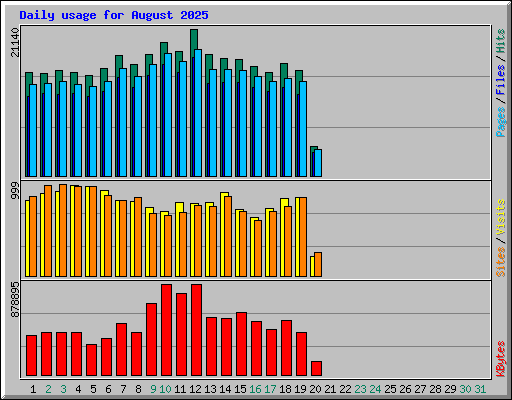The width and height of the screenshot is (512, 400).
Task: Click the red "KBytes" legend label
Action: (x=501, y=359)
